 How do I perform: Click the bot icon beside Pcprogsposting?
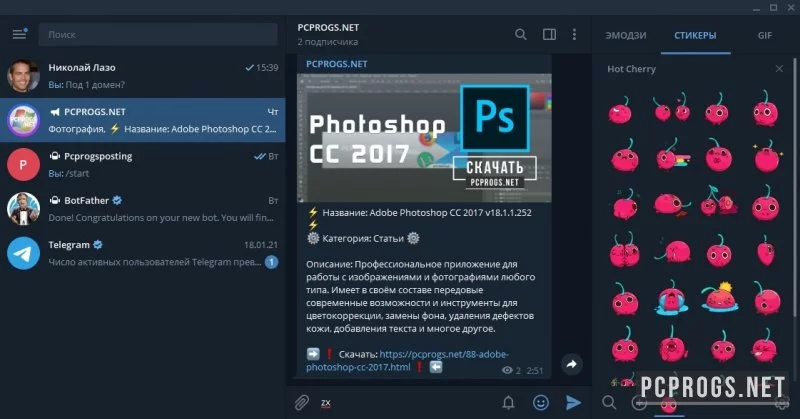[55, 156]
